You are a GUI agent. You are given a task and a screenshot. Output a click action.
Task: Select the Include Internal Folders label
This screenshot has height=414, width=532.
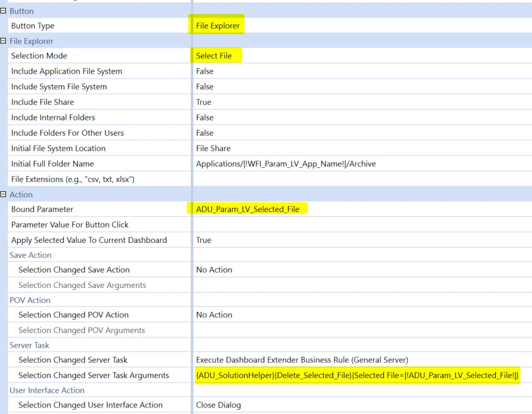point(53,118)
